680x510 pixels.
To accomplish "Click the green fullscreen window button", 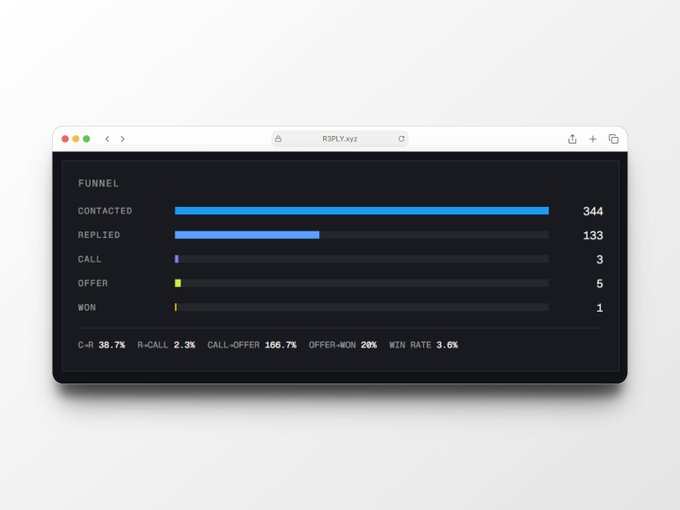I will pos(86,139).
